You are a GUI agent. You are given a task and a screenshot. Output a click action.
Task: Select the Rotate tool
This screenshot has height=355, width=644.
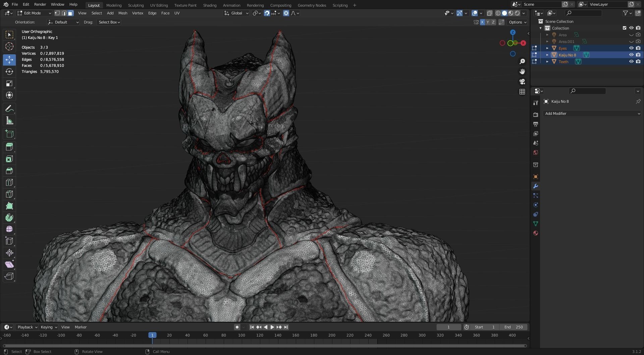pyautogui.click(x=9, y=72)
